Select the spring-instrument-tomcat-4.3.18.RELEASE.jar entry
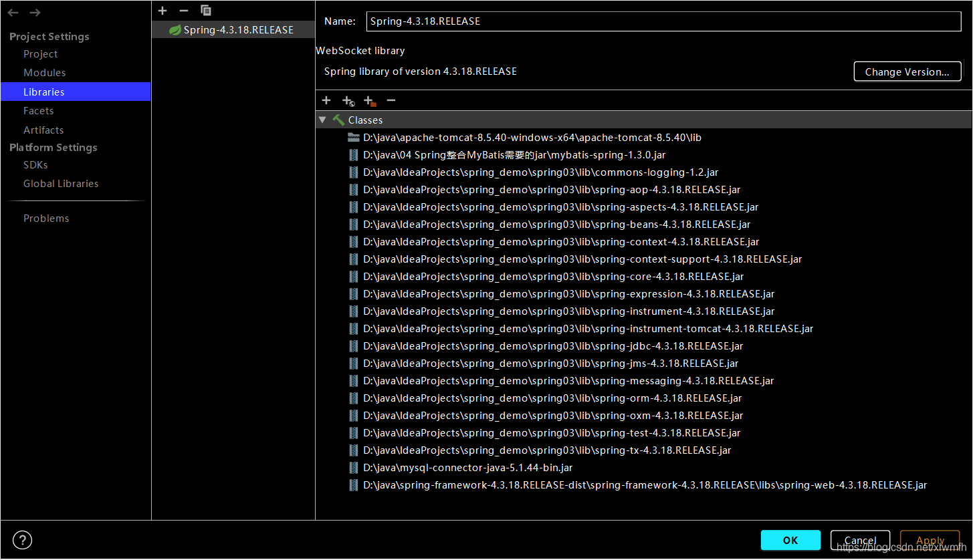This screenshot has width=973, height=560. 588,329
